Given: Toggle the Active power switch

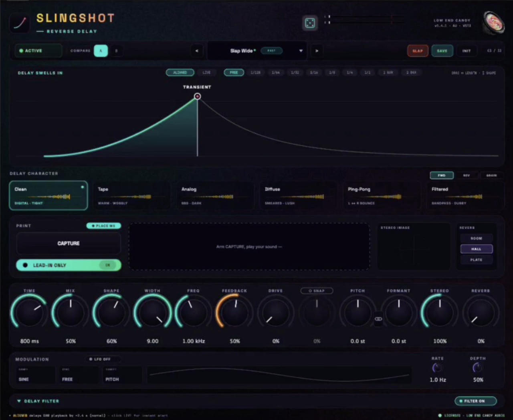Looking at the screenshot, I should click(x=38, y=51).
